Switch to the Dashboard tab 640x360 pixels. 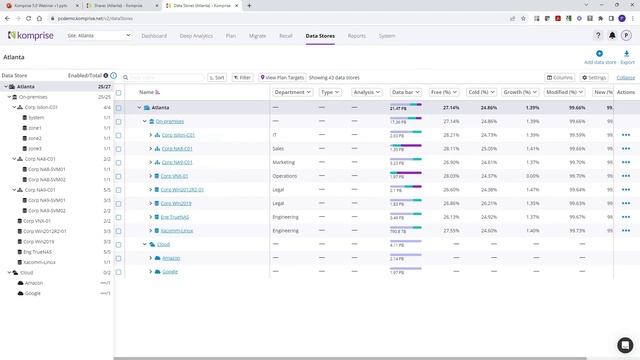pos(154,36)
